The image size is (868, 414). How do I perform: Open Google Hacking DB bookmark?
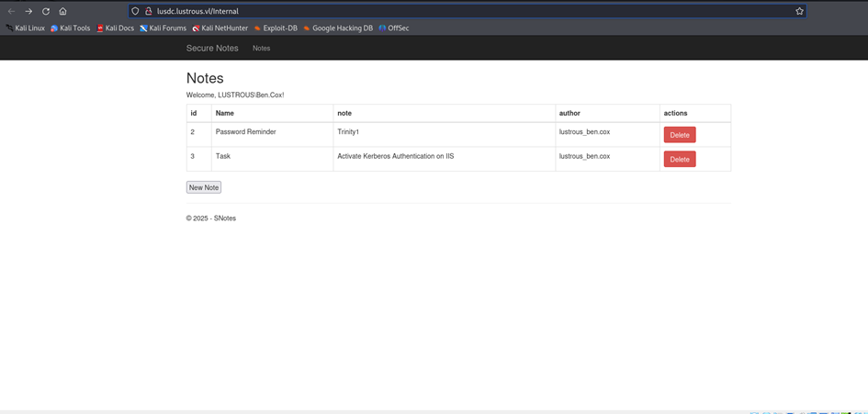click(x=338, y=28)
